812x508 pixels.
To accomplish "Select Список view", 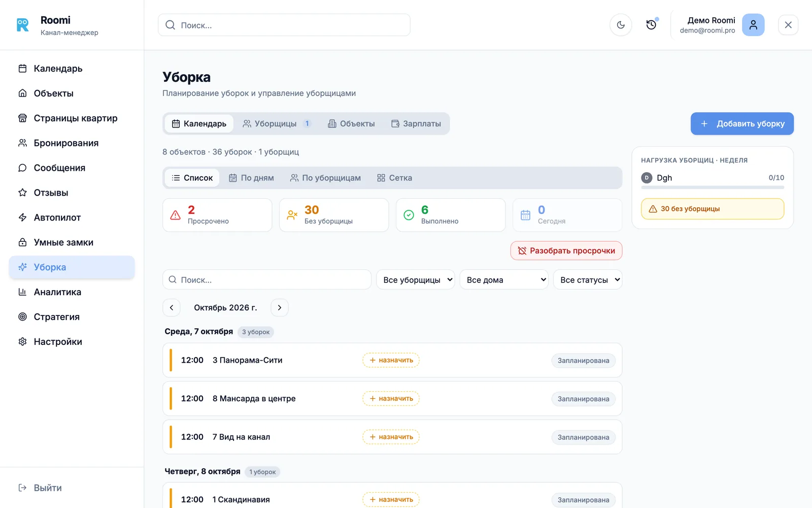I will tap(192, 178).
